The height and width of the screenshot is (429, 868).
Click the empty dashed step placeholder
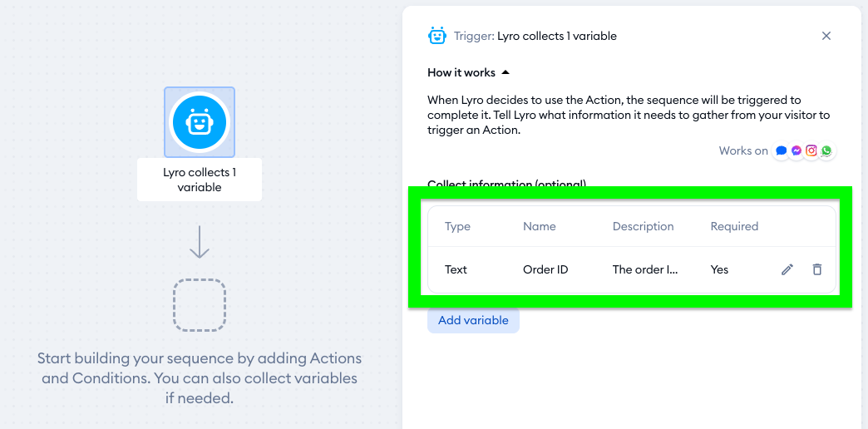click(200, 305)
